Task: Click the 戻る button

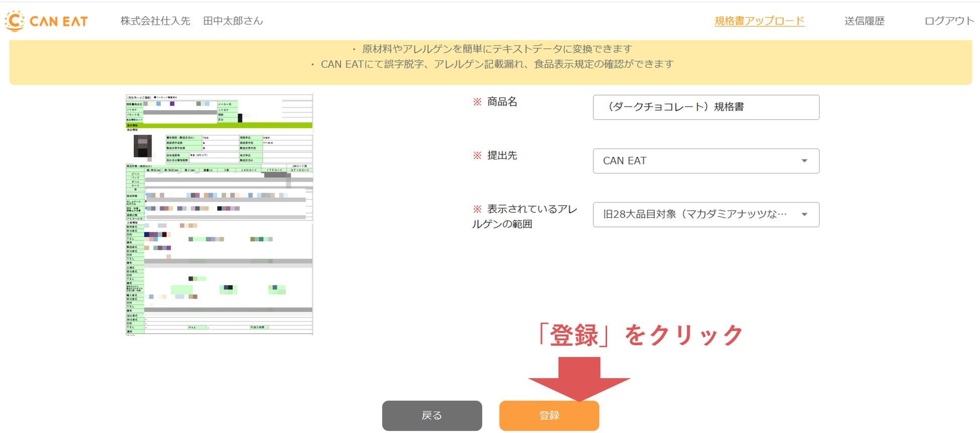Action: (432, 415)
